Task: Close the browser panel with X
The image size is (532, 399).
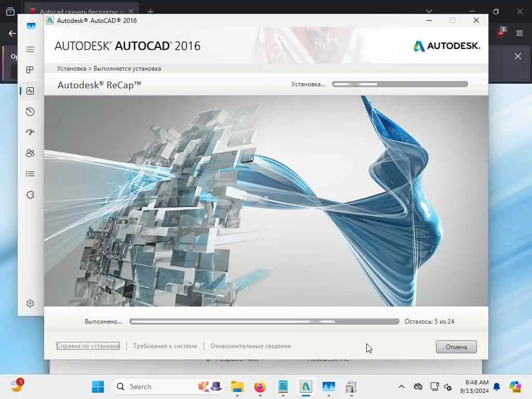Action: pyautogui.click(x=518, y=56)
